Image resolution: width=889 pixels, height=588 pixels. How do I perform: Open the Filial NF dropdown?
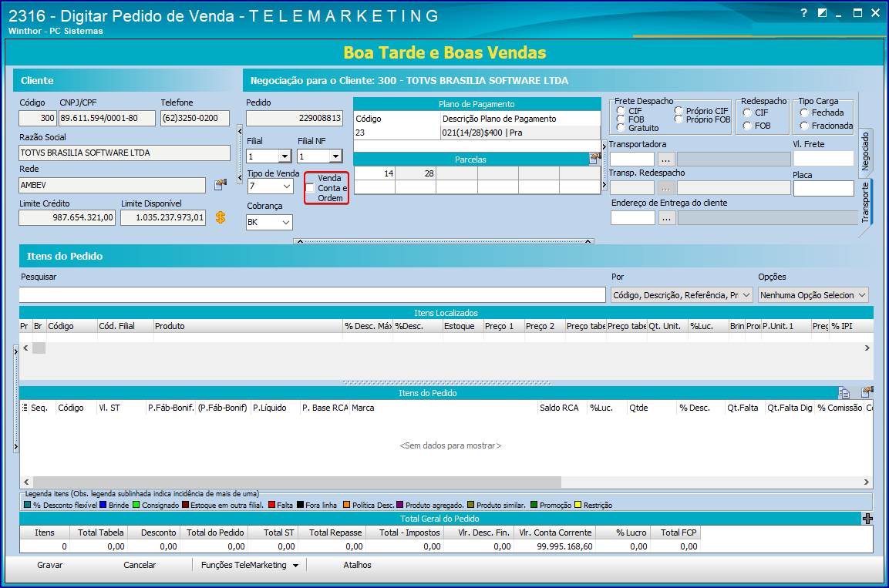[335, 156]
